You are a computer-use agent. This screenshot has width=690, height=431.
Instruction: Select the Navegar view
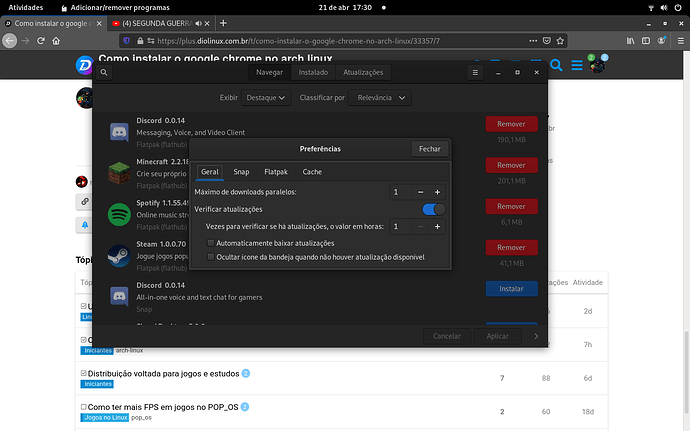pos(269,73)
